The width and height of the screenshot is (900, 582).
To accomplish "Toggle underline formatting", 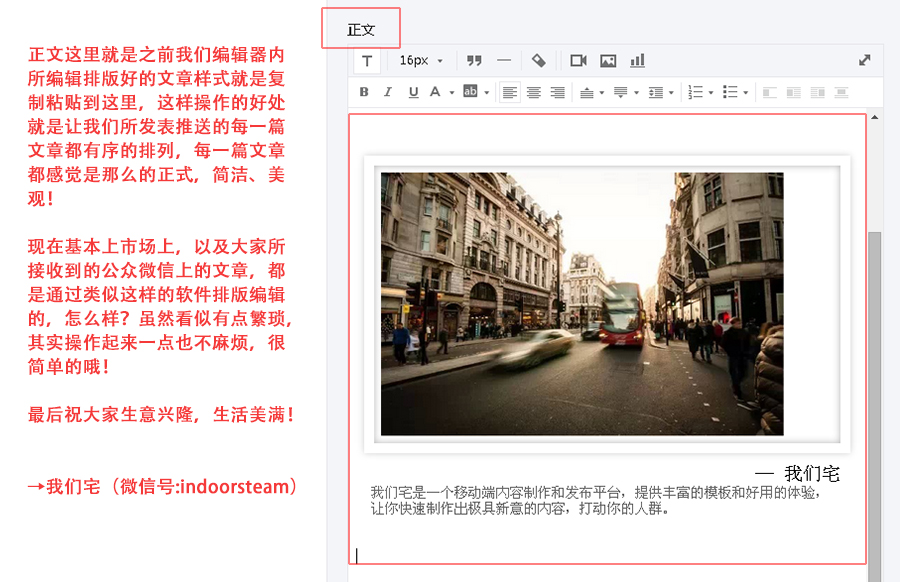I will [413, 92].
